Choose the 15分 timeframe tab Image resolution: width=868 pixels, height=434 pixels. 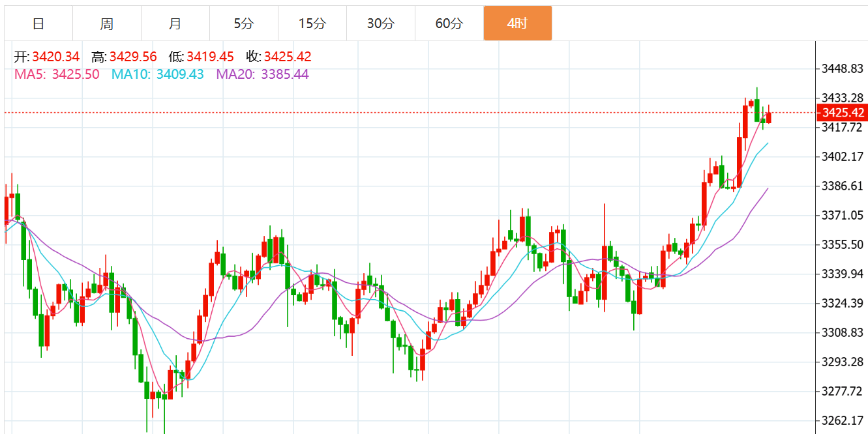pyautogui.click(x=312, y=24)
